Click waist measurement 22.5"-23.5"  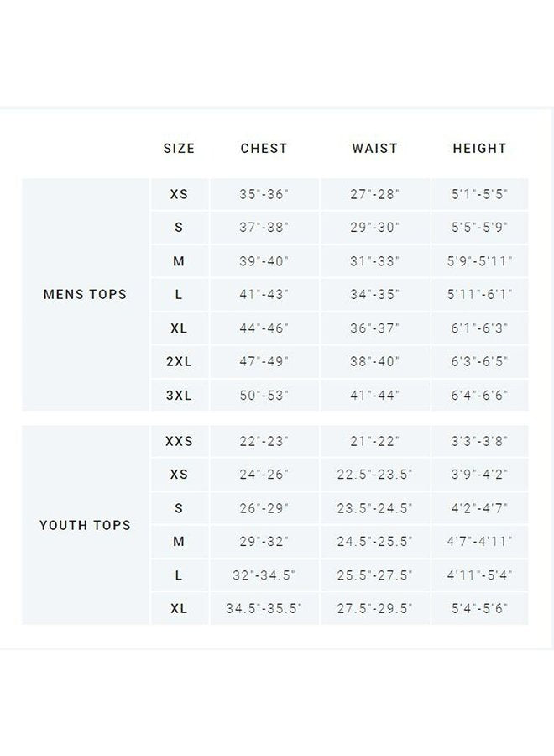pyautogui.click(x=374, y=475)
